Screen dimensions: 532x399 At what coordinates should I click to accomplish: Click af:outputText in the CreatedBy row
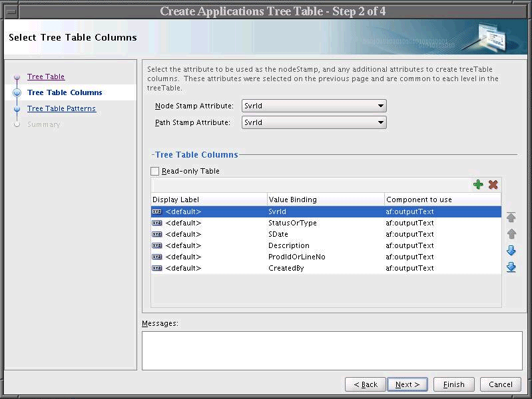click(409, 268)
